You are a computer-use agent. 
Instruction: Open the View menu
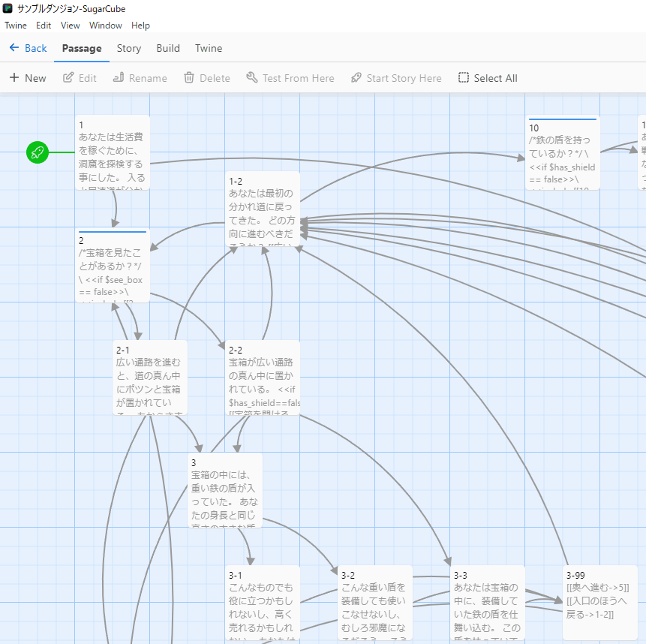[70, 26]
